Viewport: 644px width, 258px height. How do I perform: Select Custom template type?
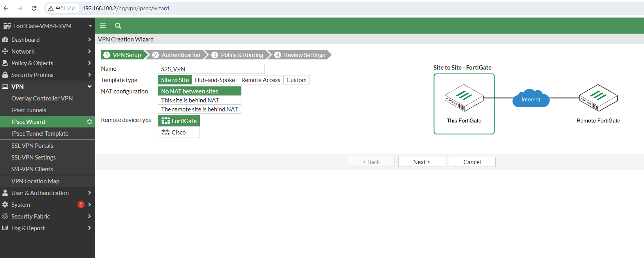(x=297, y=80)
